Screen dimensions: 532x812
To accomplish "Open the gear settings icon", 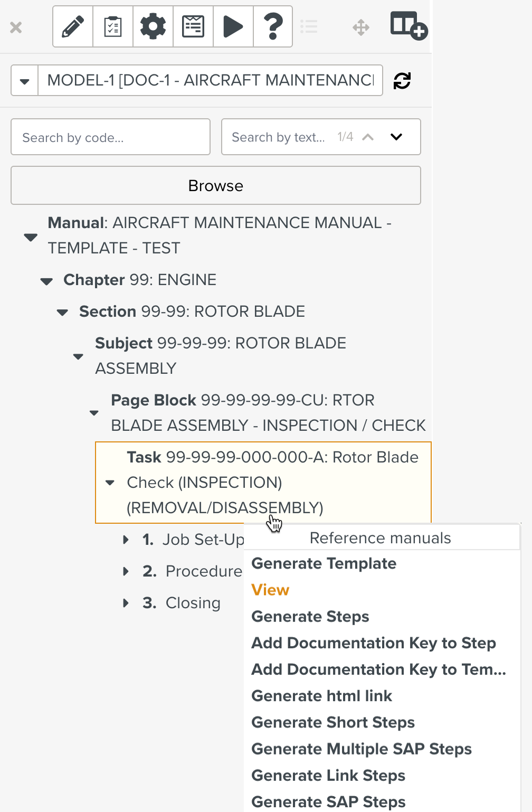I will click(x=153, y=27).
